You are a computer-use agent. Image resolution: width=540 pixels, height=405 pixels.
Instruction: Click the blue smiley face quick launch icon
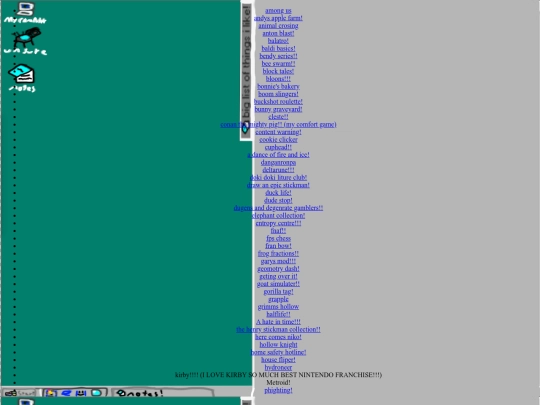[81, 393]
